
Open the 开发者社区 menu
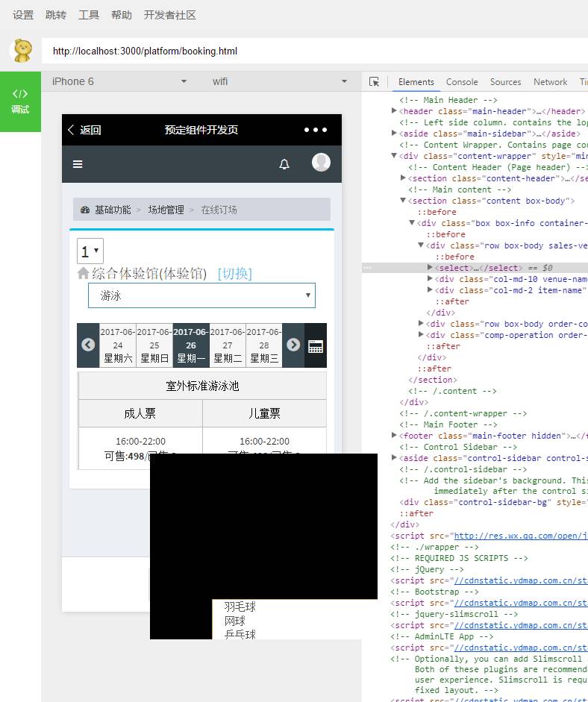click(169, 15)
